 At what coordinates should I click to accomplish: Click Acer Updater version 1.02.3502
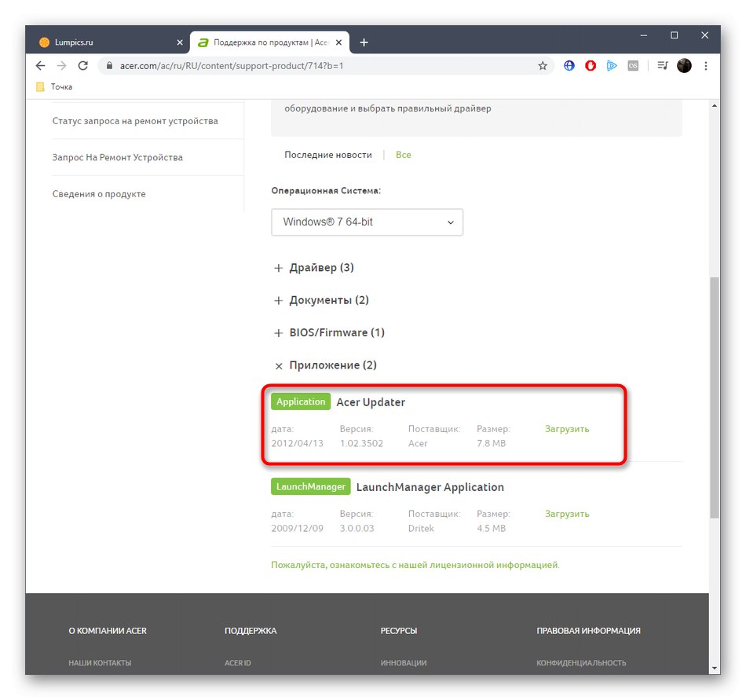tap(361, 444)
